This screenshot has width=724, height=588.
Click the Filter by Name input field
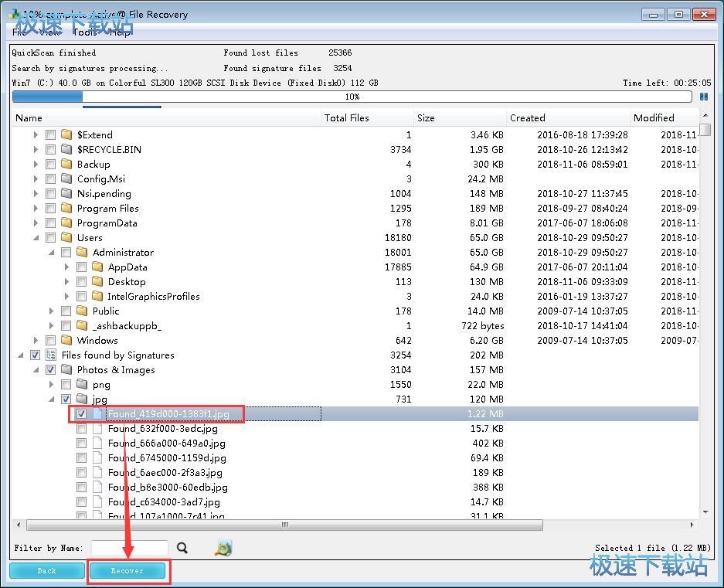coord(130,548)
